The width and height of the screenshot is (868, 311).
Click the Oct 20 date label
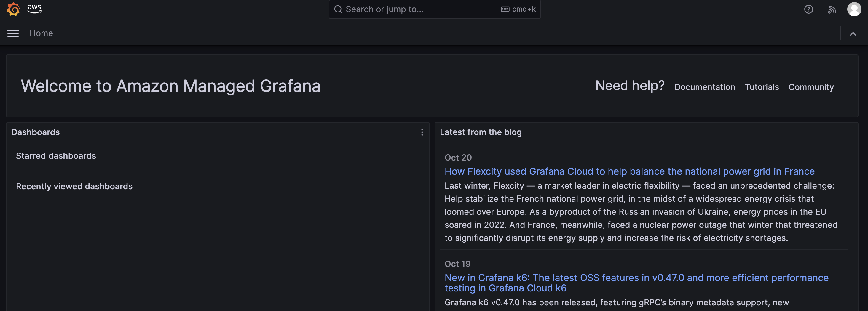pos(458,157)
